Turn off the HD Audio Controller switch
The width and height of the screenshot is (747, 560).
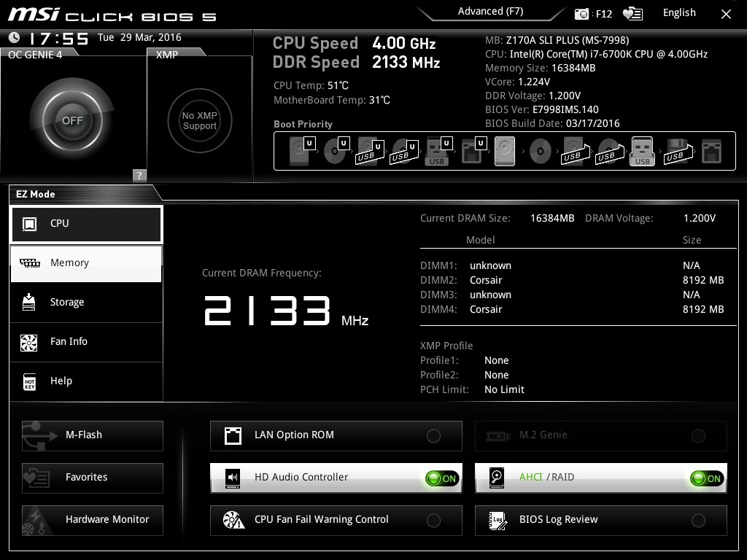coord(442,478)
